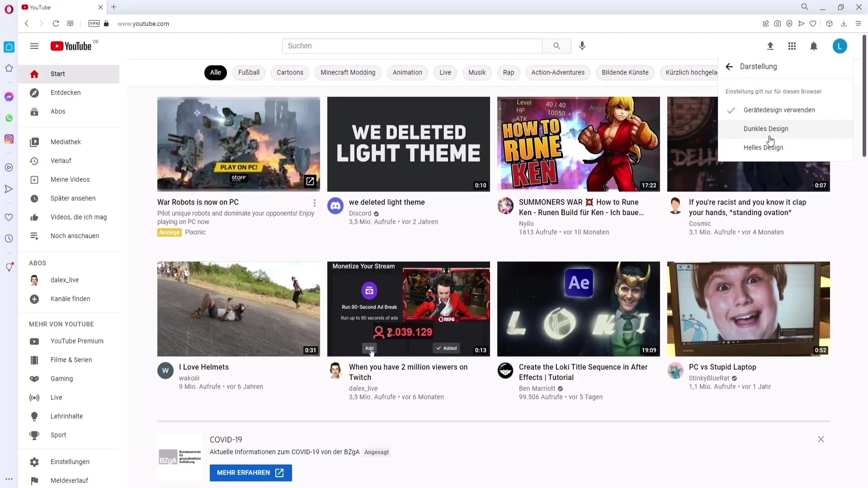The image size is (868, 488).
Task: Click the address bar URL
Action: tap(143, 23)
